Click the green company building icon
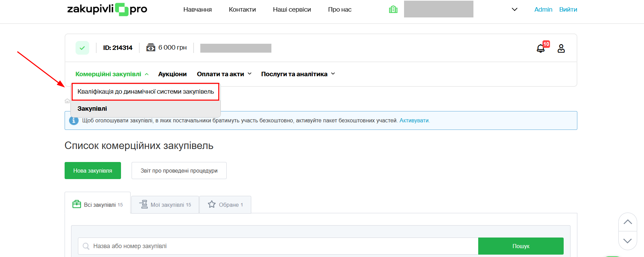 [393, 10]
